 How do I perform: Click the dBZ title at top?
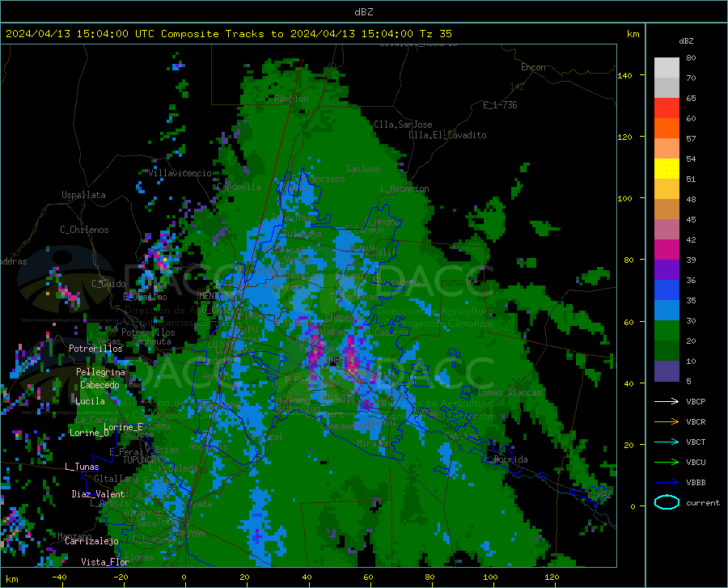(x=363, y=12)
